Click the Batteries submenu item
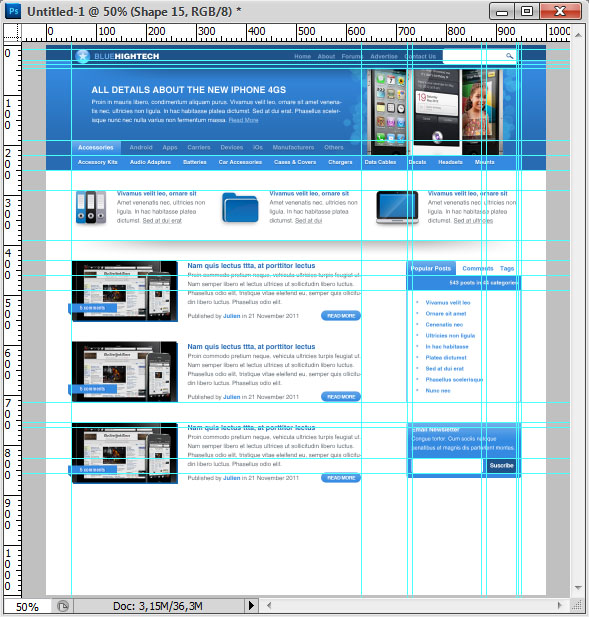This screenshot has height=617, width=589. tap(195, 162)
